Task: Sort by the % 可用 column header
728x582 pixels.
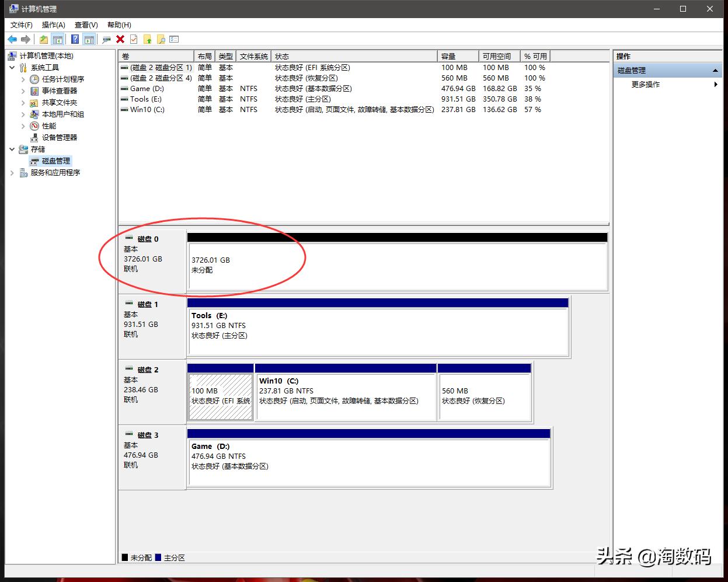Action: (x=535, y=56)
